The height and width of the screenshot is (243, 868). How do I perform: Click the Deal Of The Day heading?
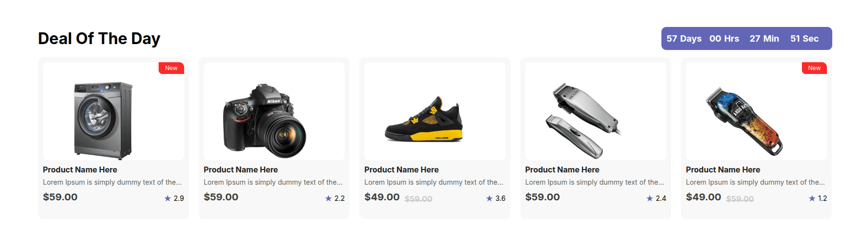[x=99, y=39]
